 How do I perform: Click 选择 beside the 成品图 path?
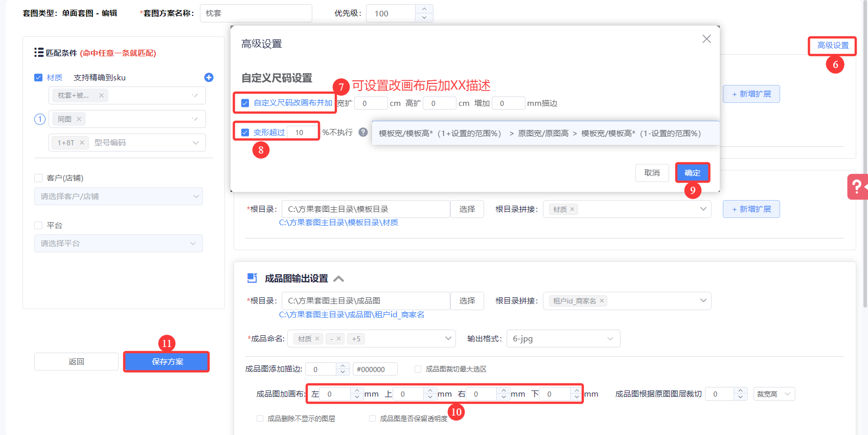467,301
